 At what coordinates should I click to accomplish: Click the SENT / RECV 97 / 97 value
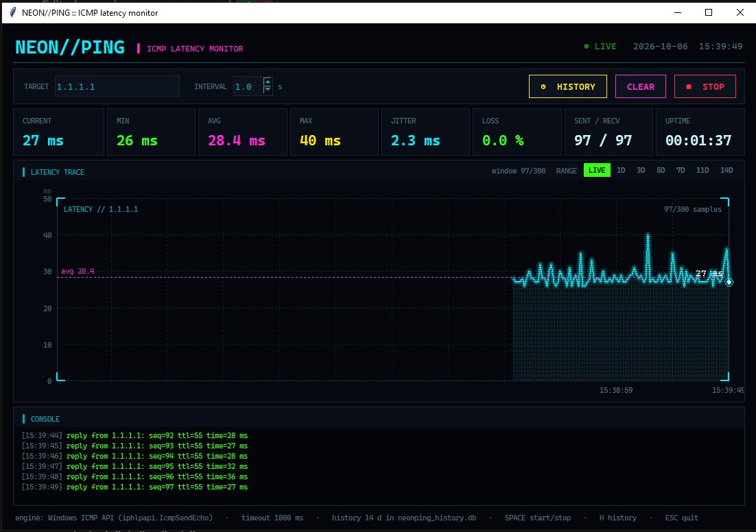(603, 141)
